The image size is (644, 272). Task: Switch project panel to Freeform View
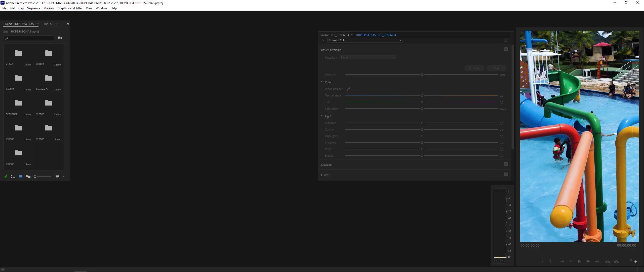28,177
